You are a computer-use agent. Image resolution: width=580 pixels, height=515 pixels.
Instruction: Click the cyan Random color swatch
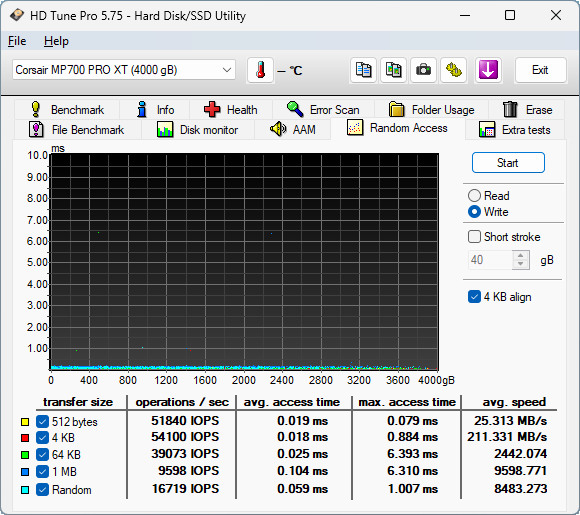25,490
